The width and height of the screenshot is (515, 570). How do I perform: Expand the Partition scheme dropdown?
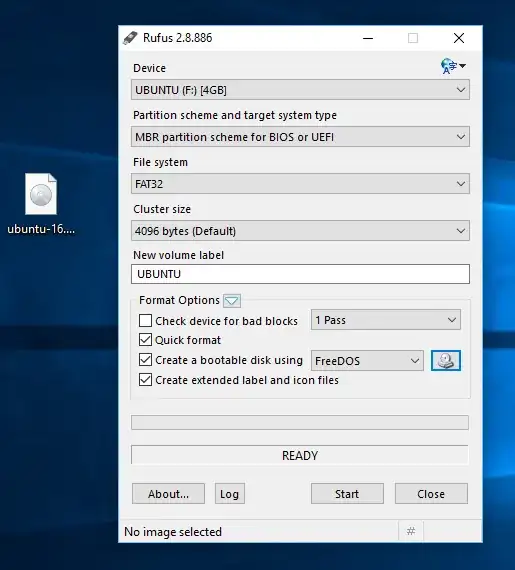pos(300,137)
